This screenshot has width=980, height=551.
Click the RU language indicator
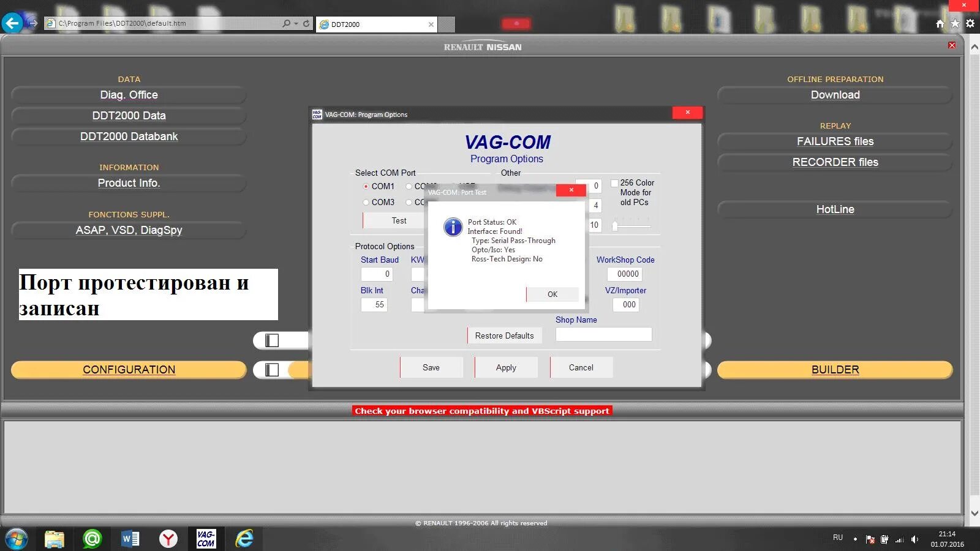point(838,538)
